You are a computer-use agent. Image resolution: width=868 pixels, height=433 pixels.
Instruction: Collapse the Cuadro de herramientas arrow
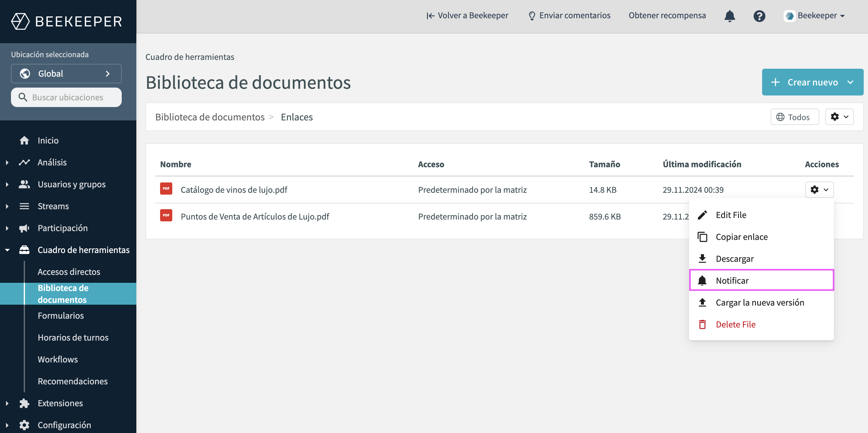click(7, 250)
